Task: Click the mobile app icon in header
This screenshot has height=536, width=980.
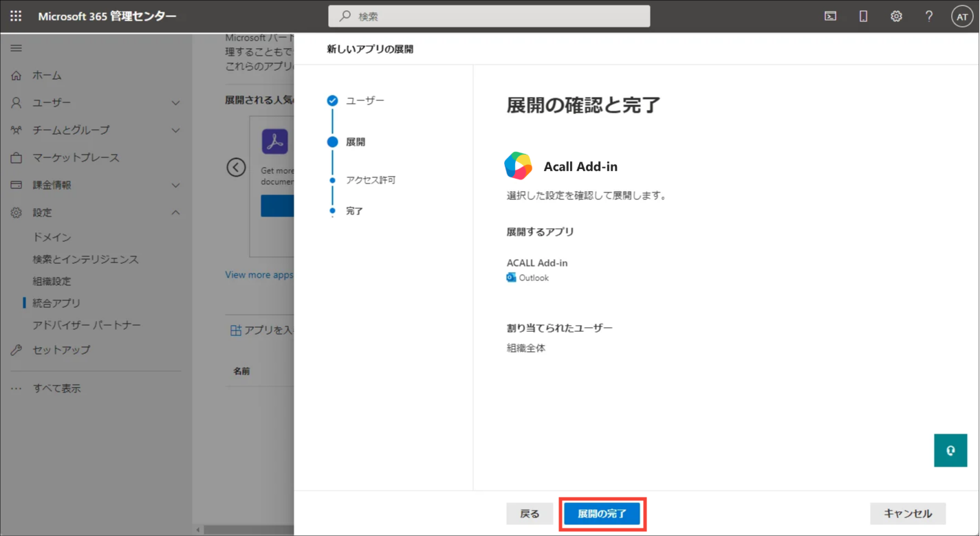Action: pos(863,16)
